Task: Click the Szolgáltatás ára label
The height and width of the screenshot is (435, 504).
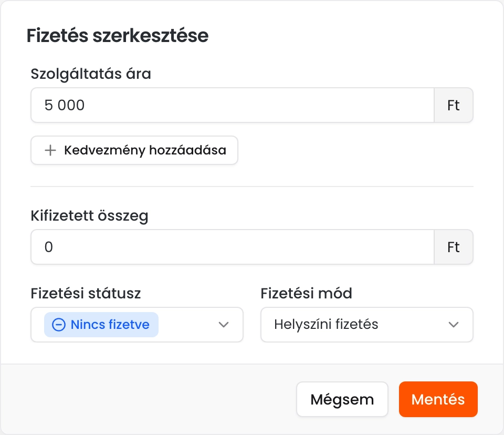Action: tap(91, 74)
